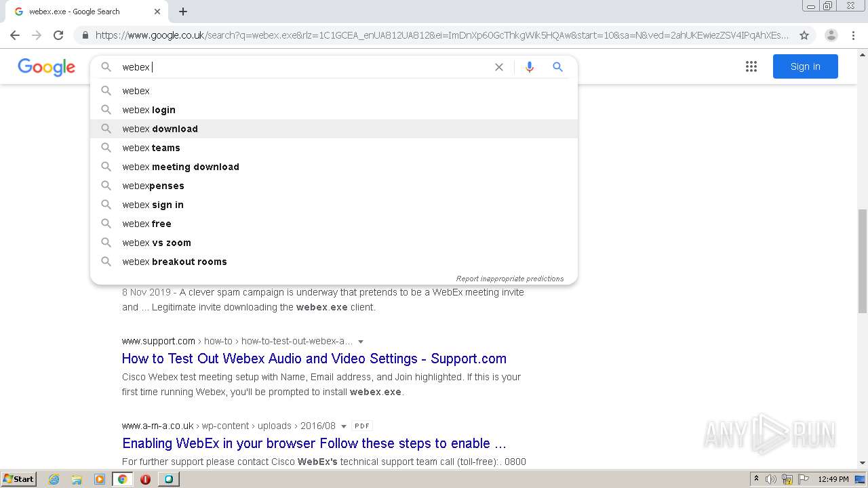868x488 pixels.
Task: Open a new browser tab
Action: (183, 12)
